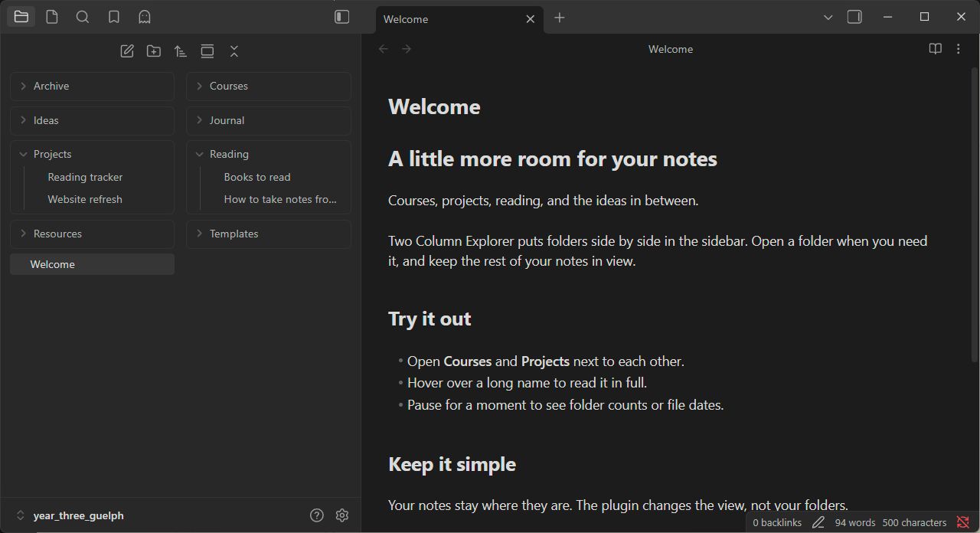The width and height of the screenshot is (980, 533).
Task: Switch to reading view
Action: (935, 49)
